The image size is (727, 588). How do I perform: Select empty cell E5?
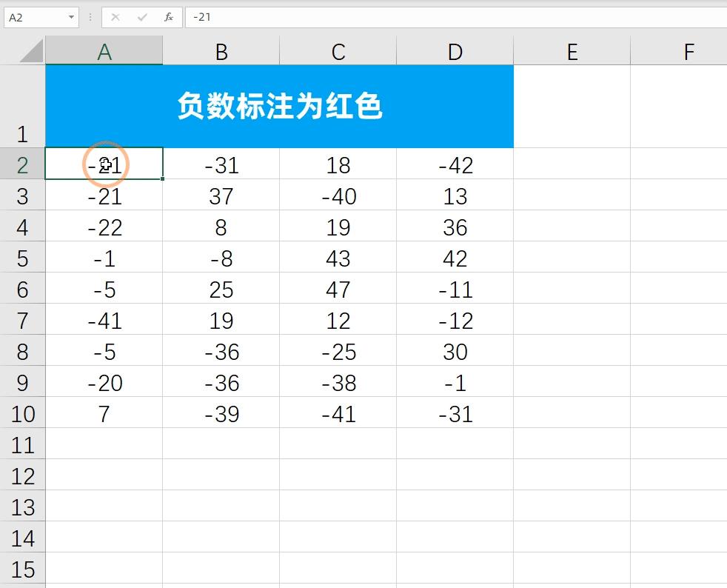[x=571, y=258]
